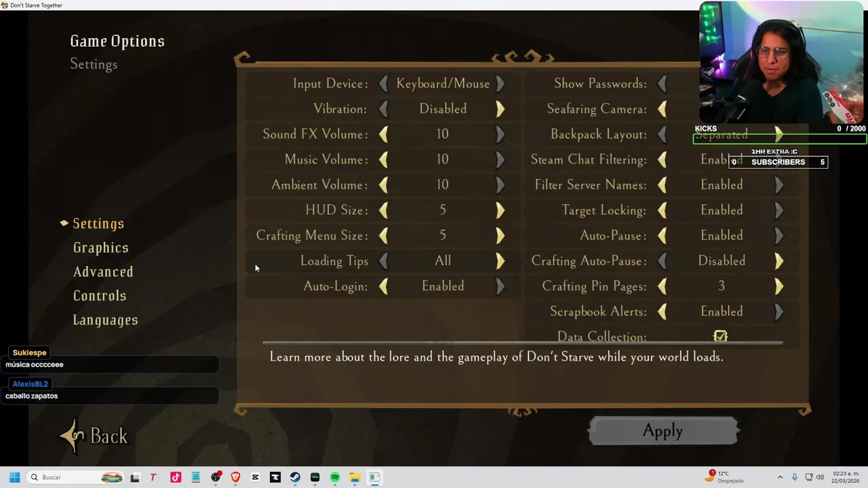
Task: Increase HUD Size with right arrow
Action: 500,211
